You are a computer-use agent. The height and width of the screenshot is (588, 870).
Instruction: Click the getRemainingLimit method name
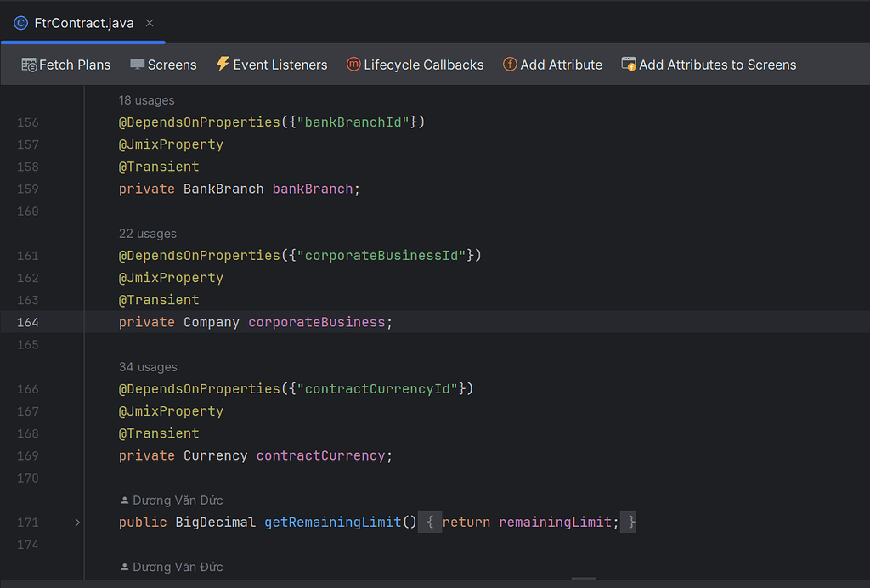(333, 523)
